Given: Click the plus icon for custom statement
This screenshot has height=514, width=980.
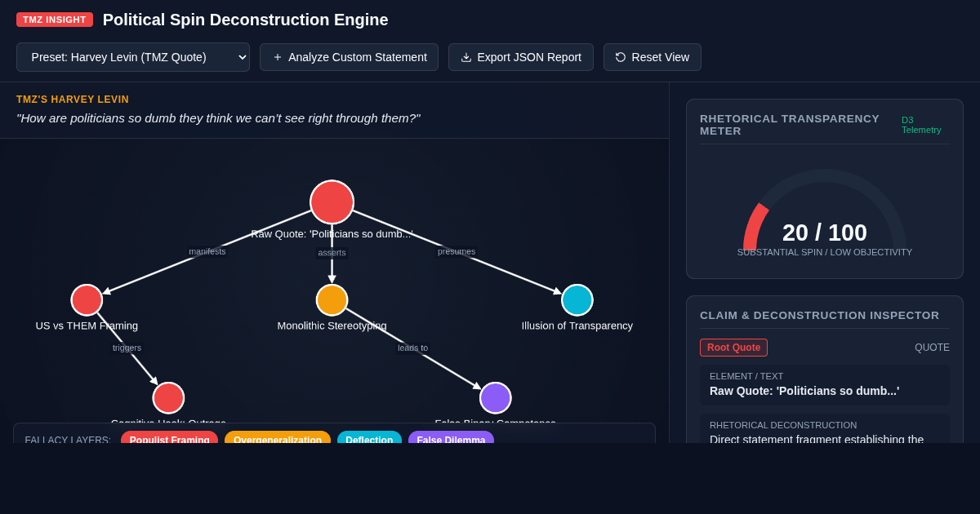Looking at the screenshot, I should click(x=278, y=57).
